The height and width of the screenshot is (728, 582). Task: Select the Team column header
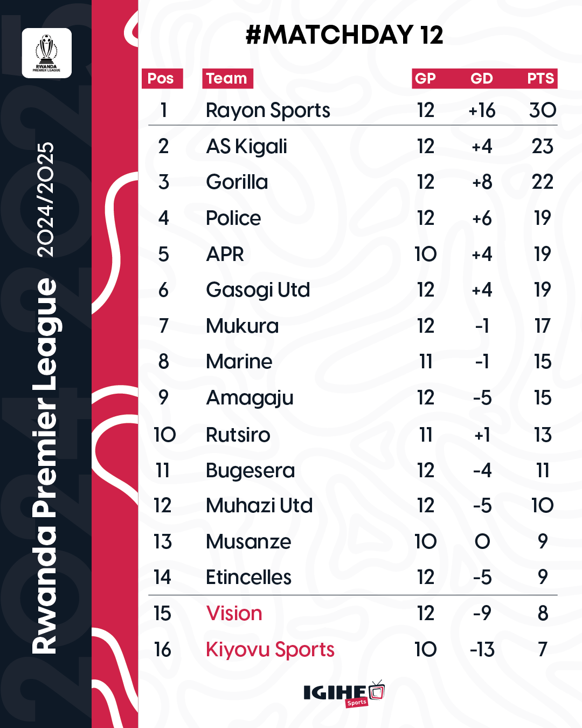(227, 79)
